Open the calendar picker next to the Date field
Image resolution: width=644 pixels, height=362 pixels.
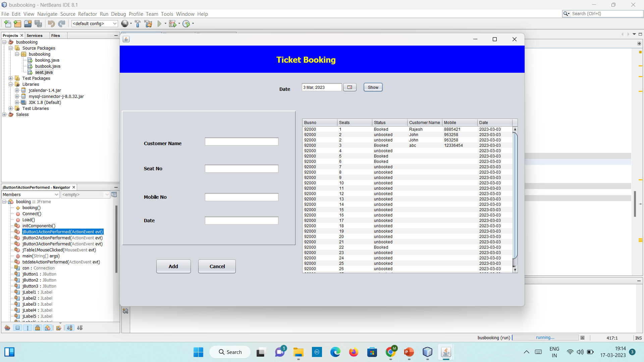(350, 87)
